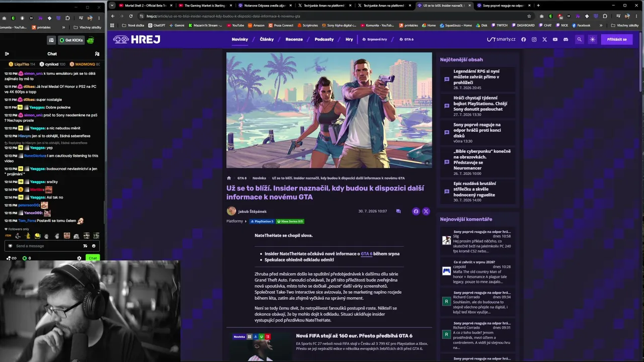
Task: Open the site search magnifier
Action: [579, 39]
